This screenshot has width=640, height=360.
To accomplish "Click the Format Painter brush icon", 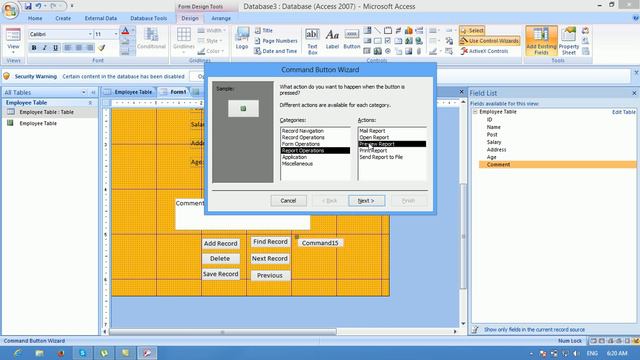I will (x=102, y=48).
